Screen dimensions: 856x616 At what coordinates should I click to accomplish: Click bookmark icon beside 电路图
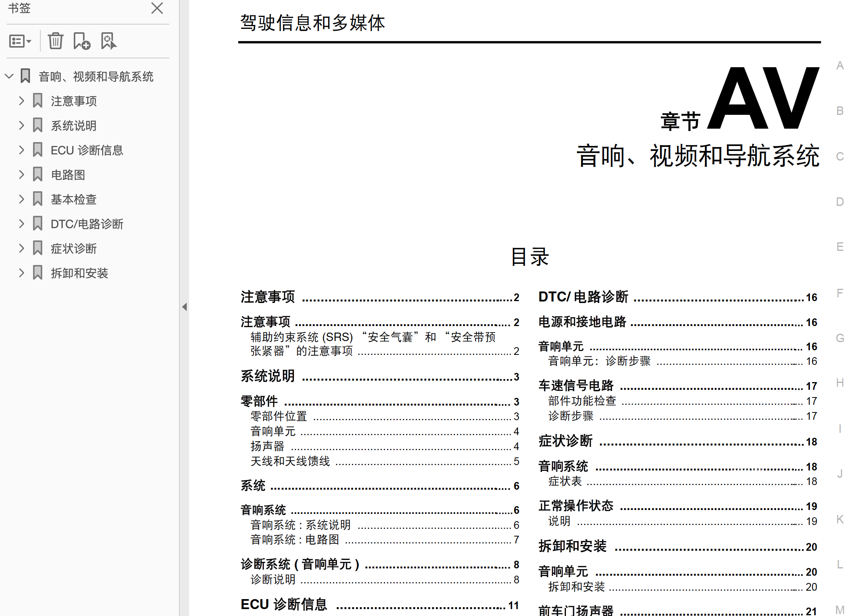(x=38, y=174)
